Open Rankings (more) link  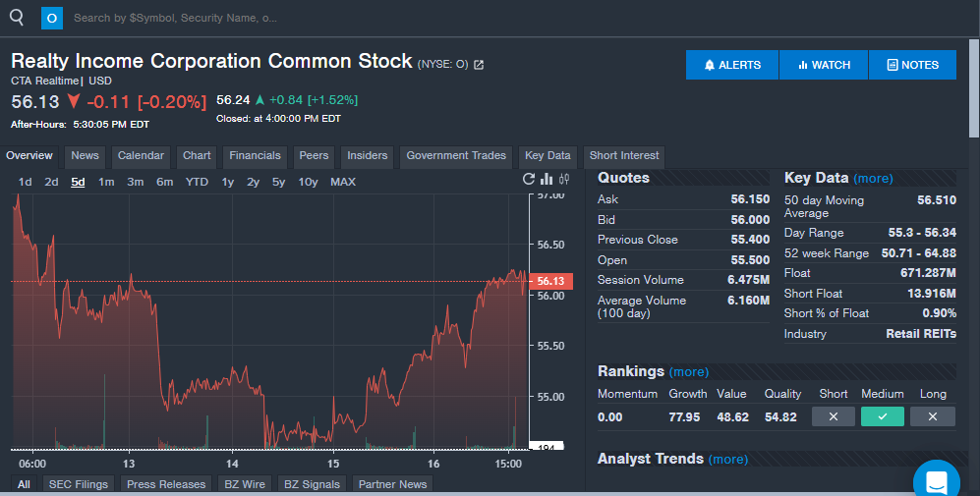[689, 371]
